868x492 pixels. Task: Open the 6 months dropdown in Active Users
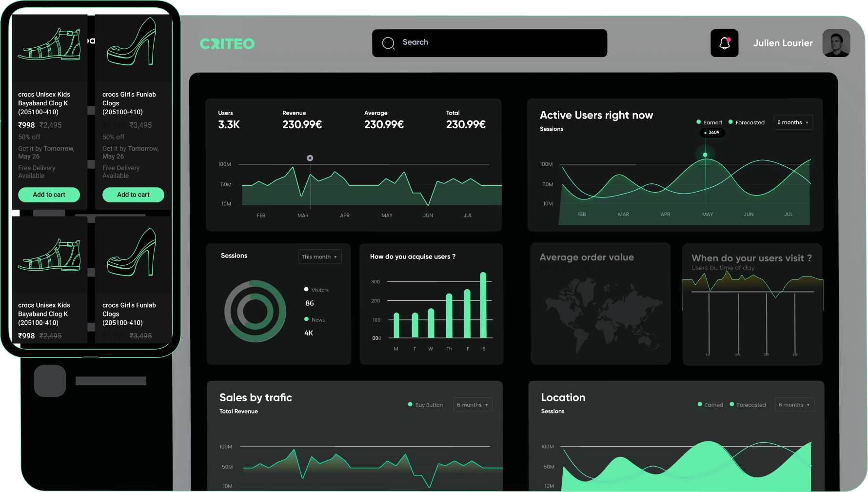pyautogui.click(x=793, y=122)
